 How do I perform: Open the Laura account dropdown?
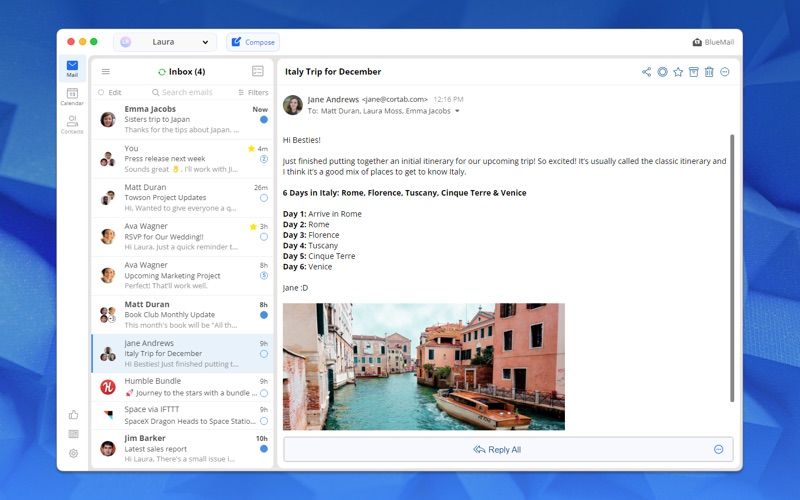click(x=165, y=42)
